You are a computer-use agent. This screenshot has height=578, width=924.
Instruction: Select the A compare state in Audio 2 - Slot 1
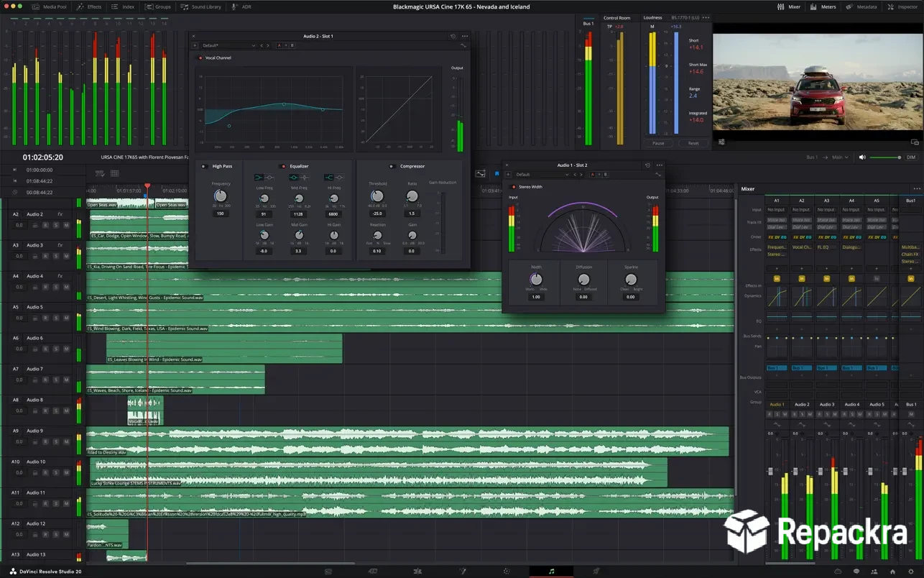(279, 45)
